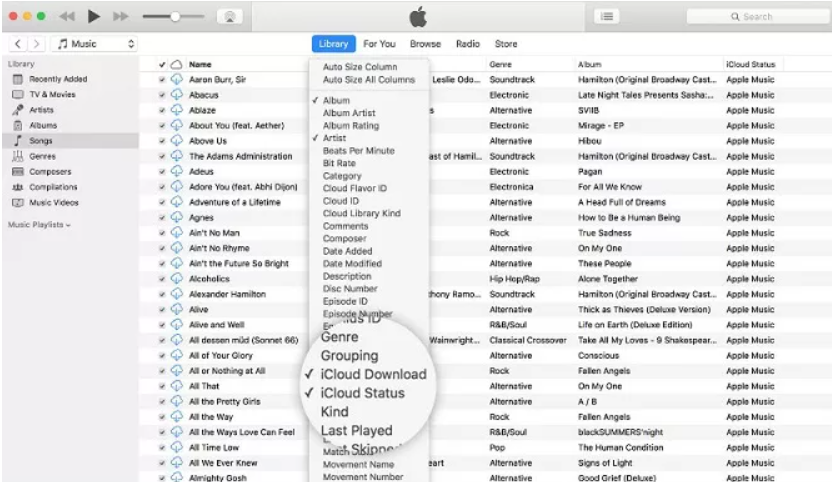Viewport: 832px width, 482px height.
Task: Switch to the Radio tab
Action: point(467,44)
